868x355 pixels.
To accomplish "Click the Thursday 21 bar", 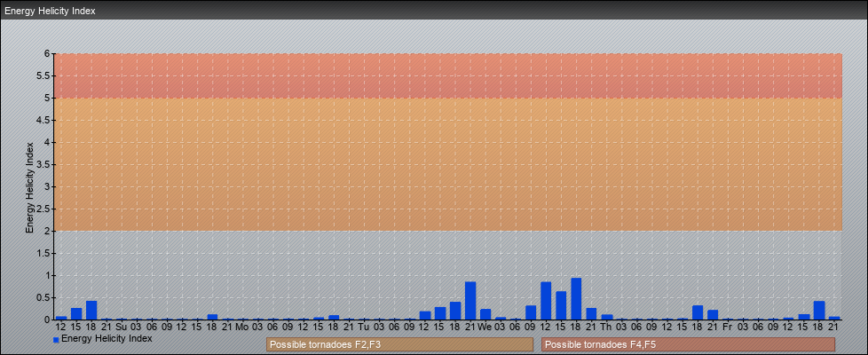I will pos(713,314).
